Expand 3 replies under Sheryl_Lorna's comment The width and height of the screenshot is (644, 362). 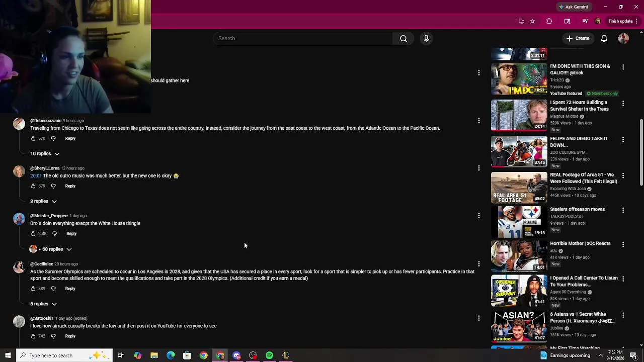44,201
